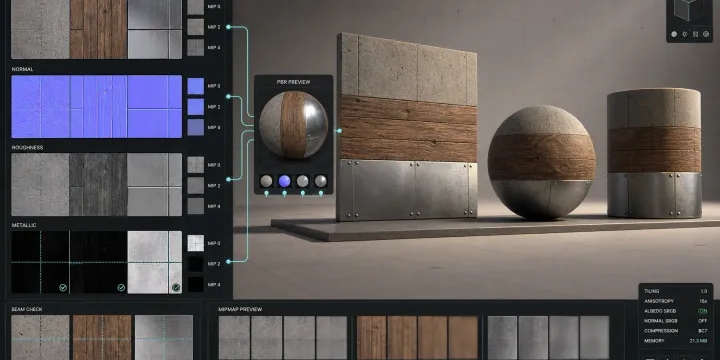Select the Normal MIP 0 swatch

(196, 86)
